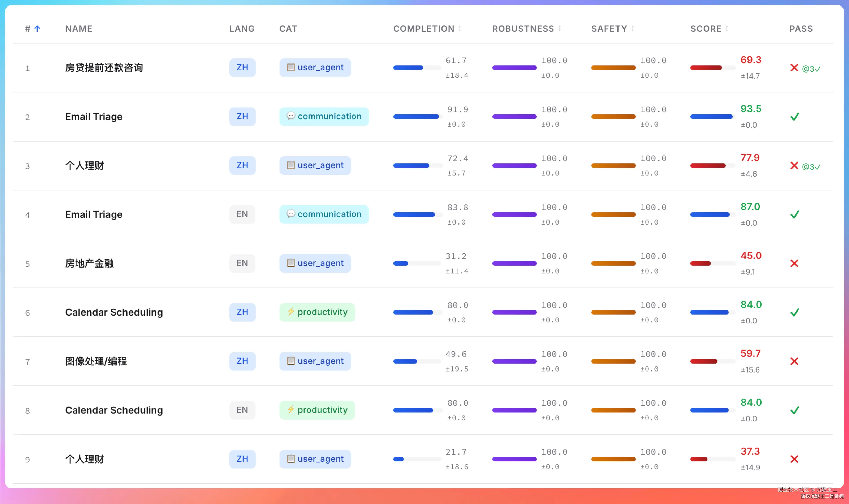Click the user_agent tag in row 7
This screenshot has height=504, width=849.
tap(315, 361)
